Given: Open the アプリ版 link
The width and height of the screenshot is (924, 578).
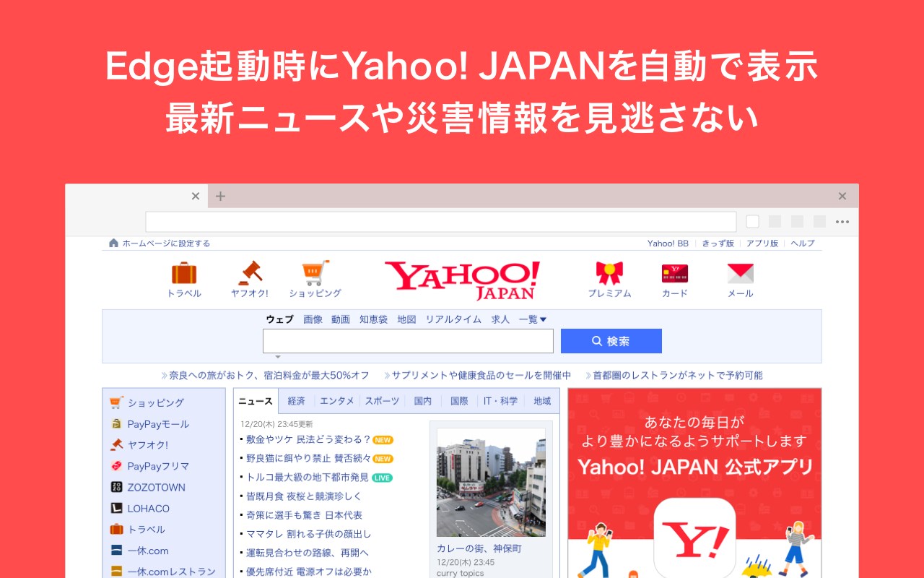Looking at the screenshot, I should coord(762,243).
